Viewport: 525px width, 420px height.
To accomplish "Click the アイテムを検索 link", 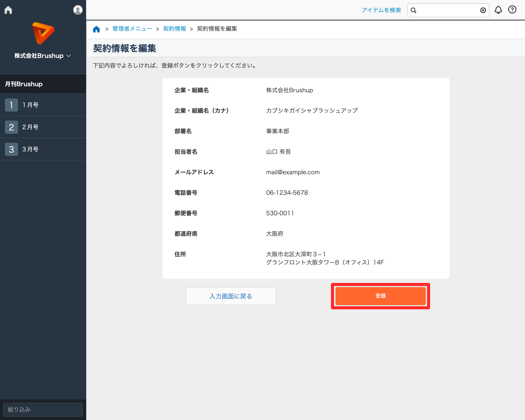I will point(381,10).
